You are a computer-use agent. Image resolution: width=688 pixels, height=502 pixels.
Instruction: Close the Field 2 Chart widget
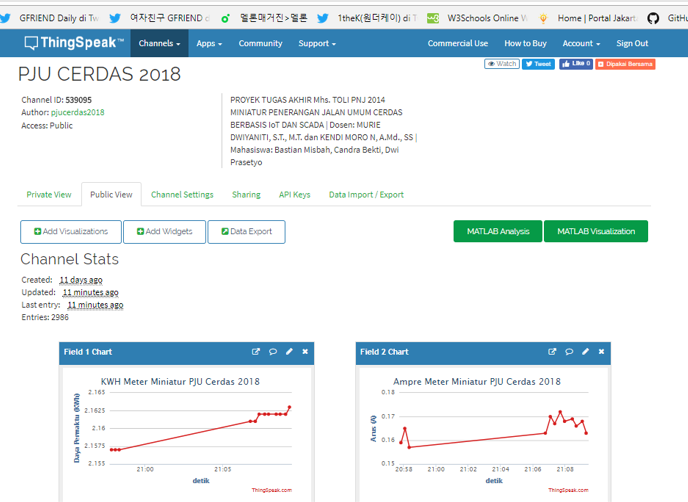point(601,352)
